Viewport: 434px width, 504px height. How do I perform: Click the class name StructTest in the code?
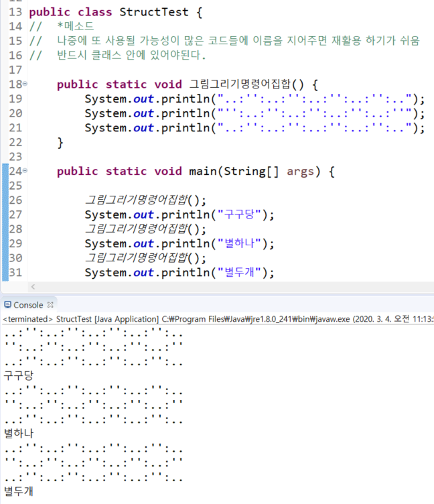(x=154, y=12)
